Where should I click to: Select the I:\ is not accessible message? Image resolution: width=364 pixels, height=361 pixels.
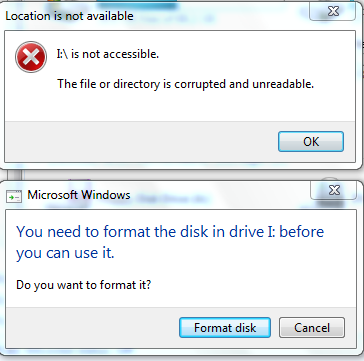click(108, 54)
